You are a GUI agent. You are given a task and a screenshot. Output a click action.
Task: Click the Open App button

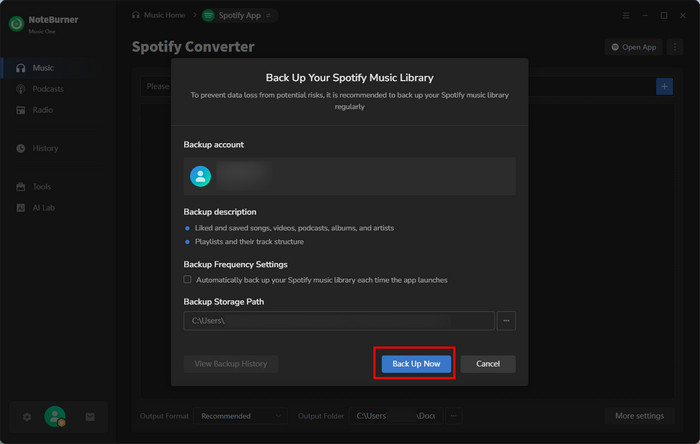(633, 47)
